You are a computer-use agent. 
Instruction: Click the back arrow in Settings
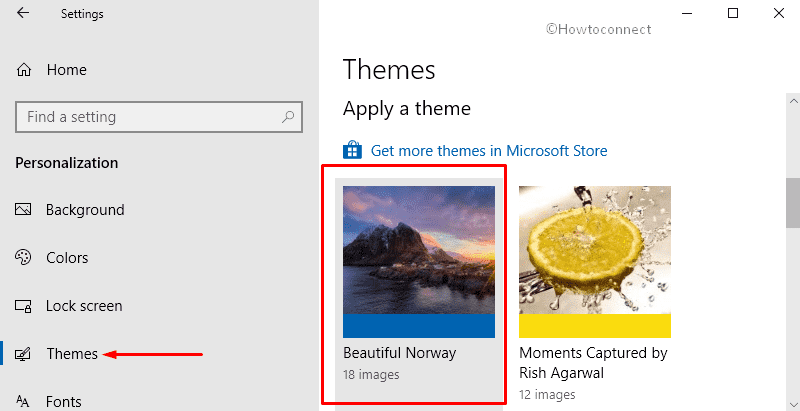click(x=23, y=13)
